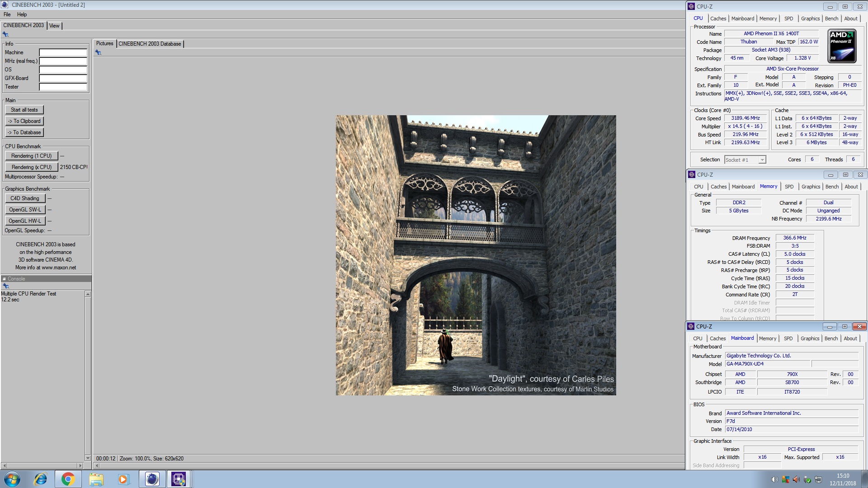Viewport: 868px width, 488px height.
Task: Open the Socket #1 selection dropdown
Action: click(745, 160)
